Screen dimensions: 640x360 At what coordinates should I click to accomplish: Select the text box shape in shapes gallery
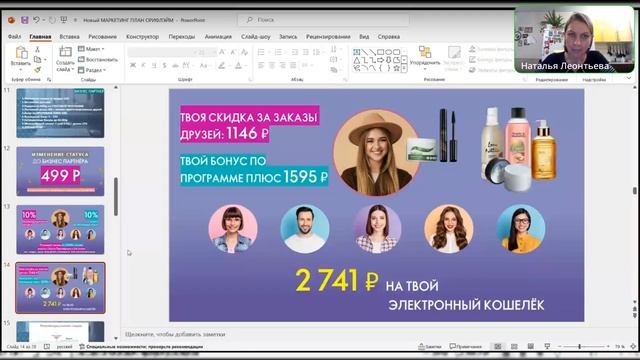356,52
